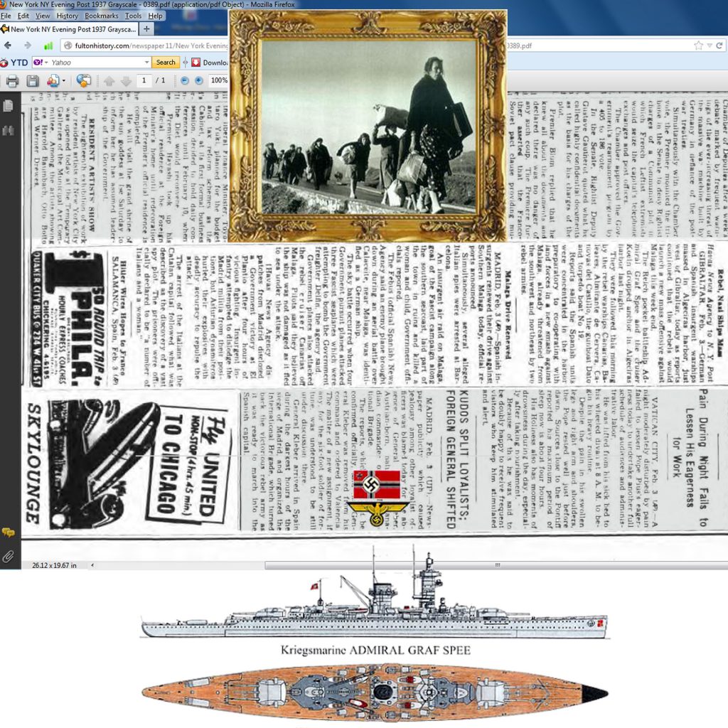Focus the Yahoo search text field
This screenshot has width=728, height=728.
[x=97, y=63]
